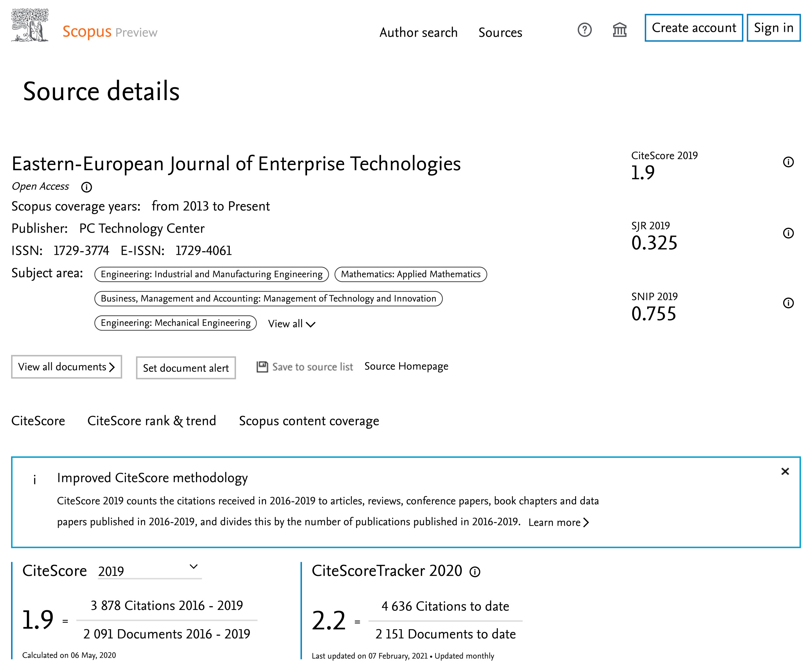Screen dimensions: 812x666
Task: Switch to CiteScore rank & trend tab
Action: pos(152,421)
